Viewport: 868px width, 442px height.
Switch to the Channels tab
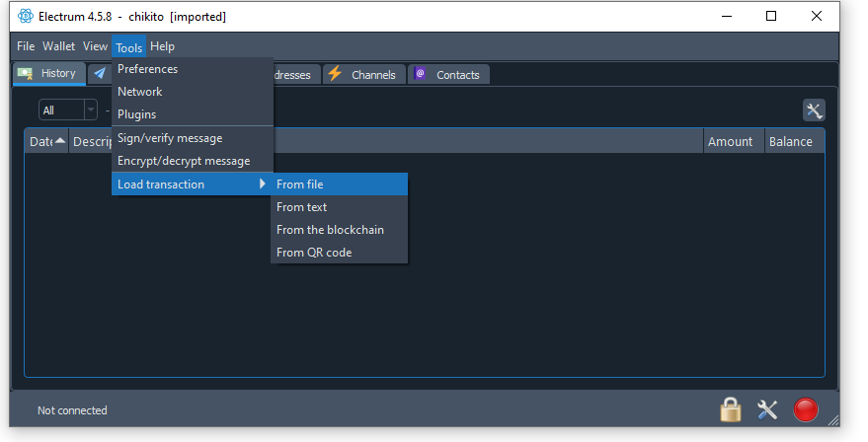click(x=364, y=75)
